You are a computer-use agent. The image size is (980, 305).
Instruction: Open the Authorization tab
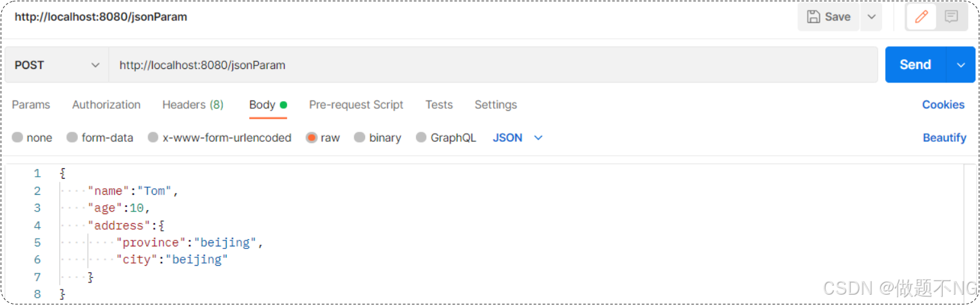106,104
